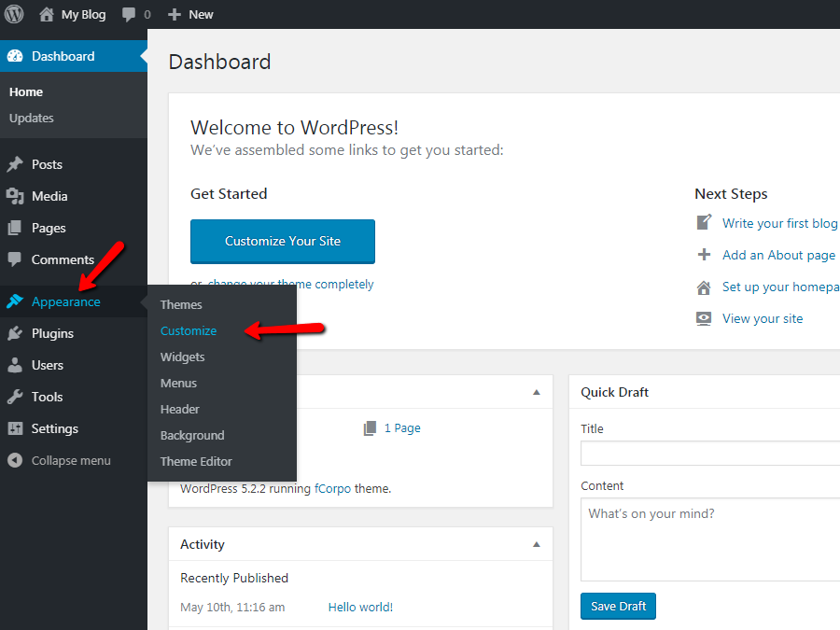The height and width of the screenshot is (630, 840).
Task: Click the Collapse menu label
Action: tap(71, 461)
